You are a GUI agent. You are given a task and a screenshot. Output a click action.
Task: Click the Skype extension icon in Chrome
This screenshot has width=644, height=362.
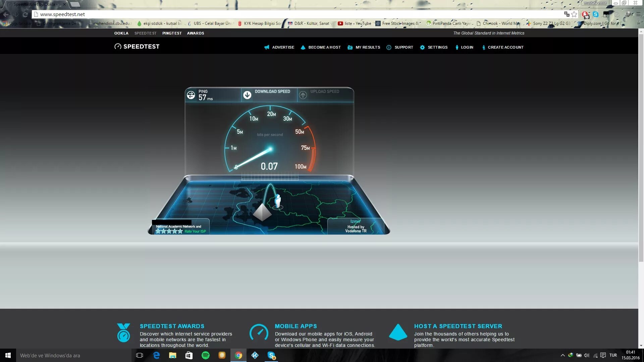coord(596,14)
